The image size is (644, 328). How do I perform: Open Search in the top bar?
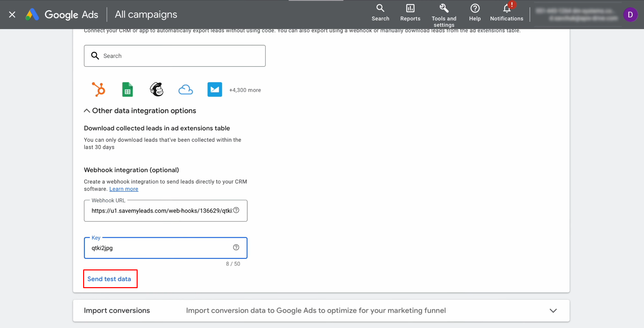[x=380, y=13]
